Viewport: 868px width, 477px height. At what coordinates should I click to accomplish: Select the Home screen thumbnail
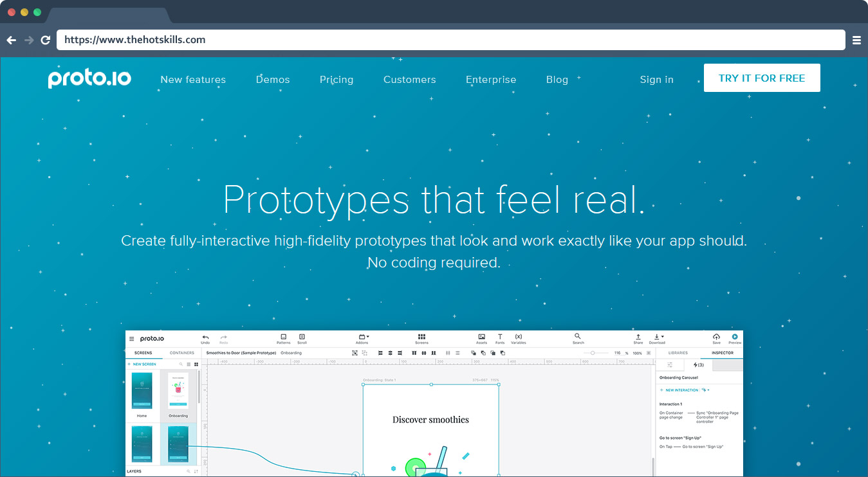click(x=142, y=390)
